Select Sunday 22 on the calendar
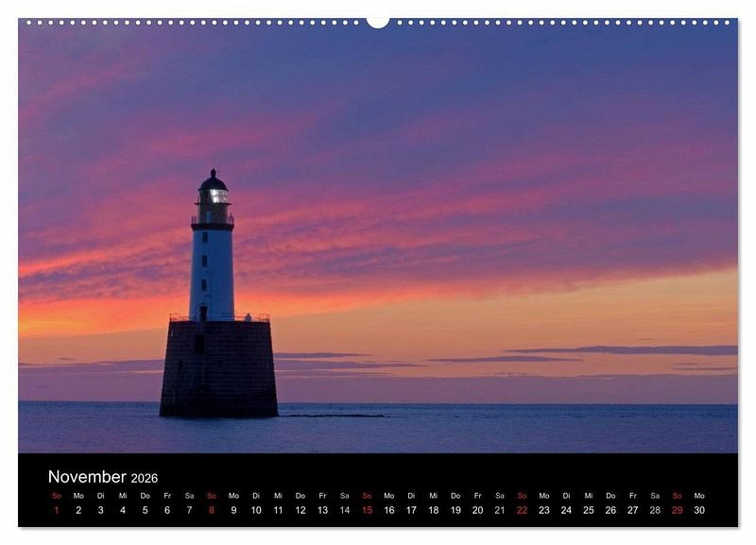Viewport: 756px width, 545px height. point(522,510)
